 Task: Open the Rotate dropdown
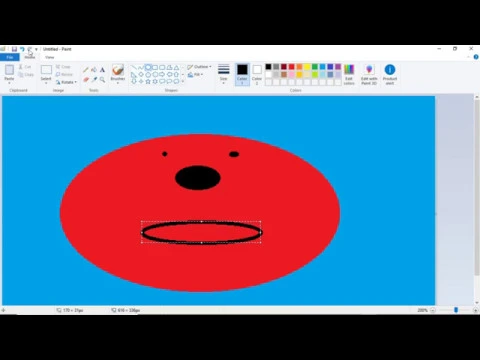coord(66,82)
